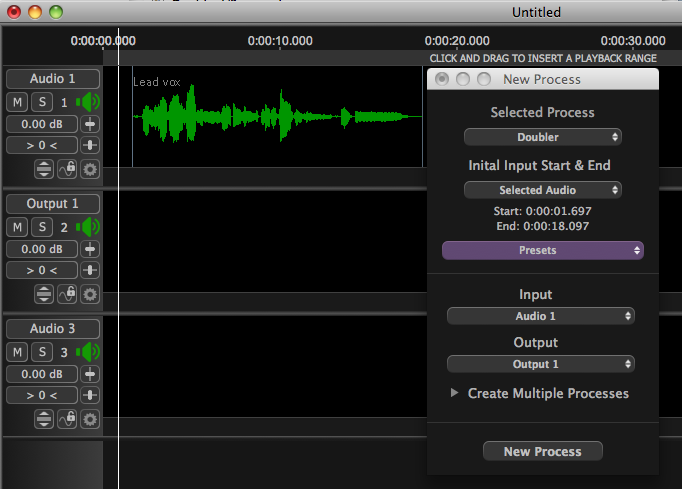The width and height of the screenshot is (682, 489).
Task: Click the waveform lock icon on Audio 1
Action: 67,169
